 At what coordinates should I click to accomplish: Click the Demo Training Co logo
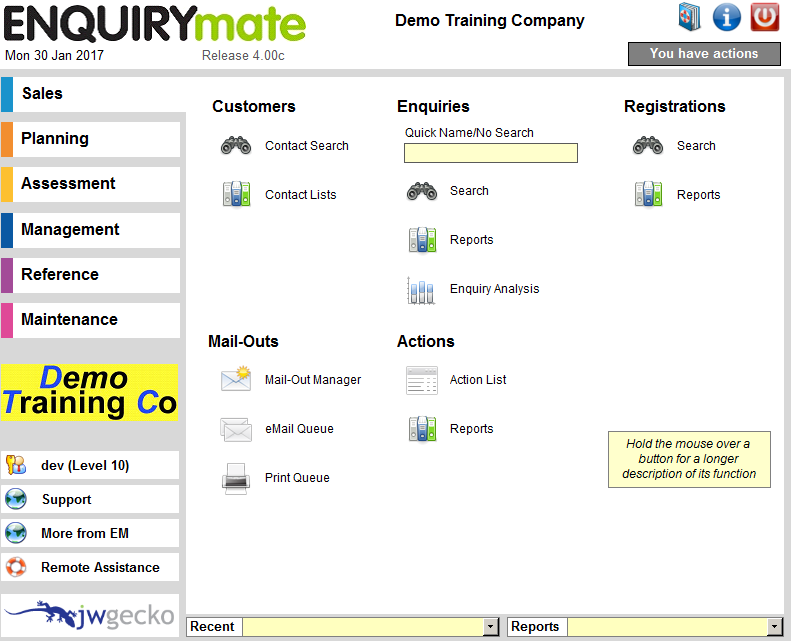pyautogui.click(x=89, y=392)
